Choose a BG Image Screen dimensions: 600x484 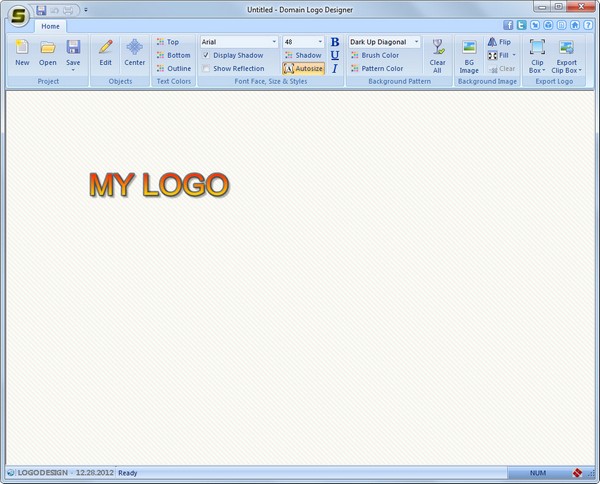coord(469,56)
